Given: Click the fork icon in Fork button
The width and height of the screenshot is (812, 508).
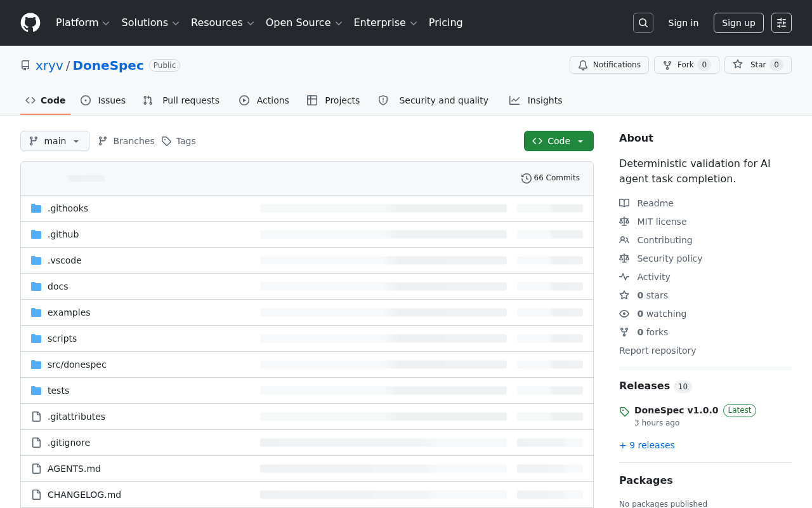Looking at the screenshot, I should point(667,65).
